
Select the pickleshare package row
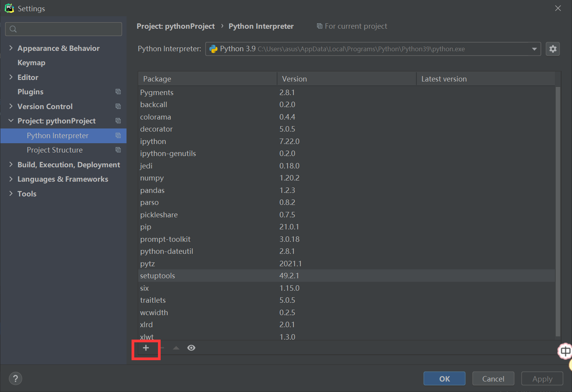(x=347, y=215)
